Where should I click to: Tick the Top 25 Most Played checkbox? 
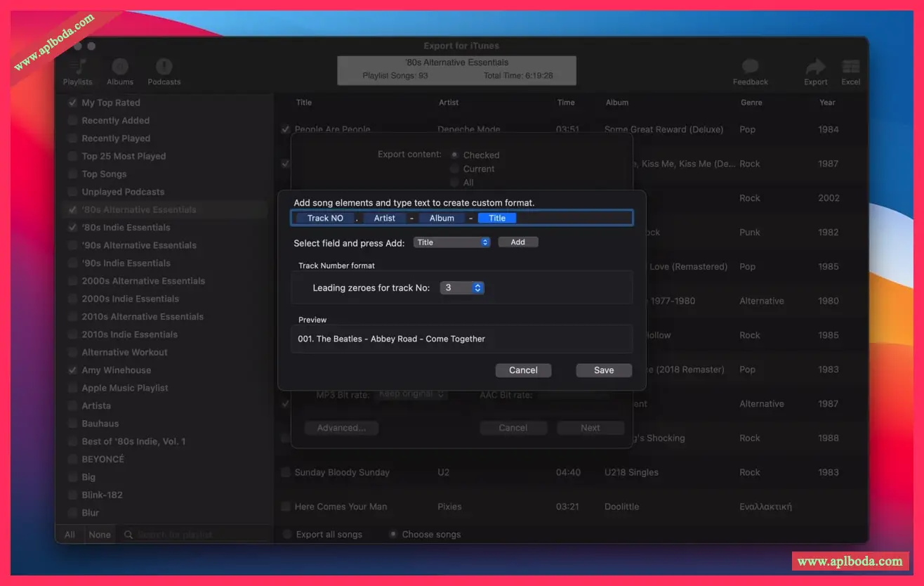[x=72, y=156]
